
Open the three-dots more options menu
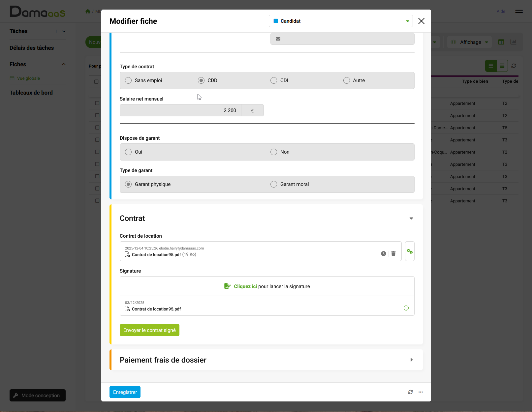(421, 392)
